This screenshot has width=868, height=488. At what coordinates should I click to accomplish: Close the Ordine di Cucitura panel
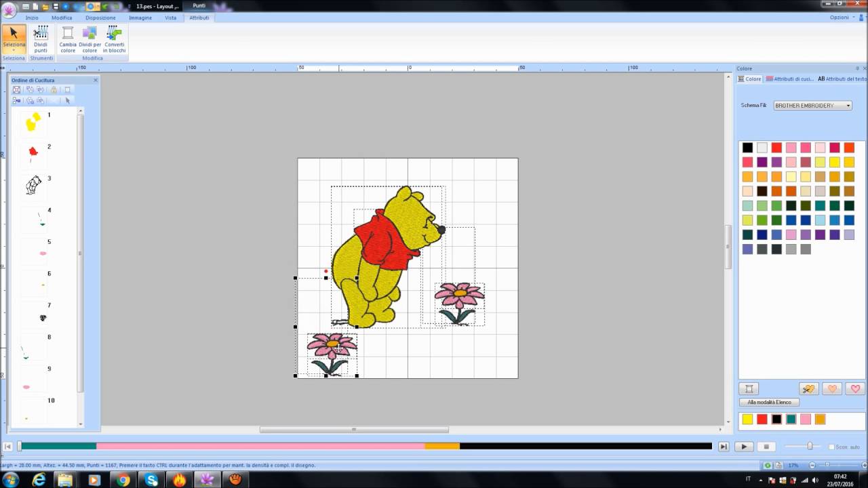(x=96, y=80)
